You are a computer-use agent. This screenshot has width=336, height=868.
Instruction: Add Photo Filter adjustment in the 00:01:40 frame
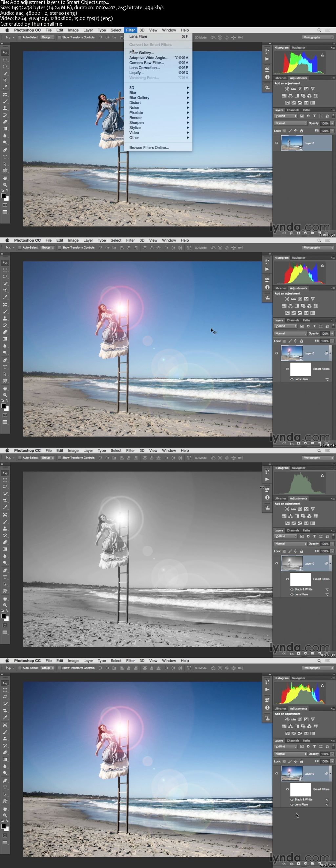coord(303,306)
